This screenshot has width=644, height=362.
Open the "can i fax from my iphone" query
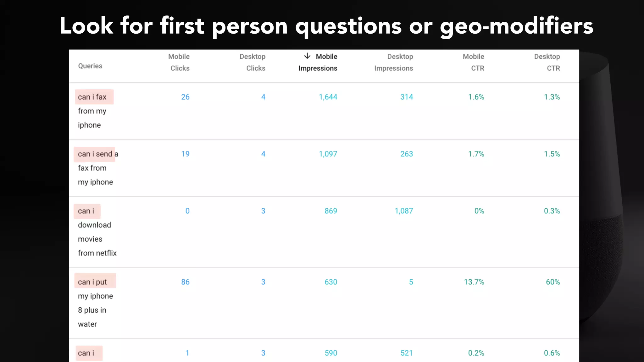pos(92,111)
